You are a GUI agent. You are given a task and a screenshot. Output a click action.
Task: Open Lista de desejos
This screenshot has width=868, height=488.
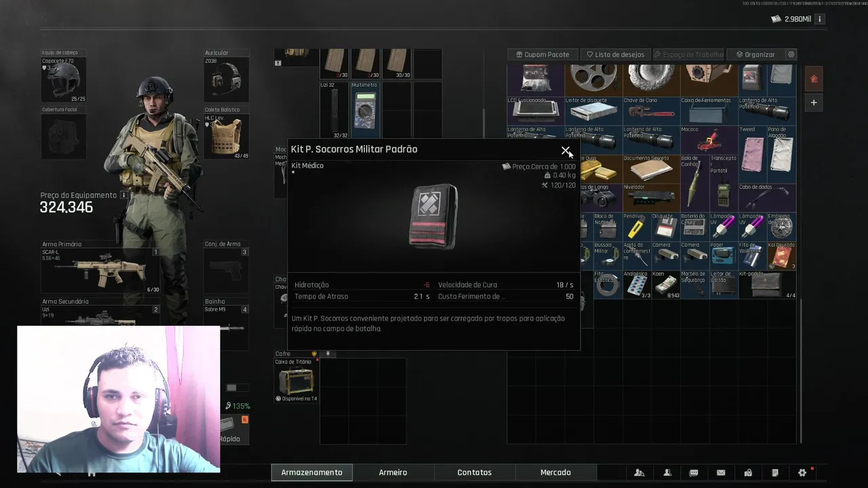(x=616, y=54)
